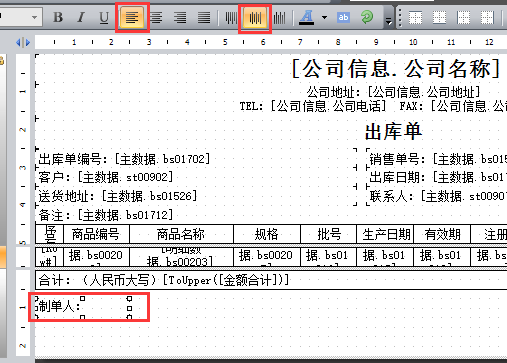Select the 出库单 title text
Viewport: 507px width, 363px height.
tap(394, 131)
